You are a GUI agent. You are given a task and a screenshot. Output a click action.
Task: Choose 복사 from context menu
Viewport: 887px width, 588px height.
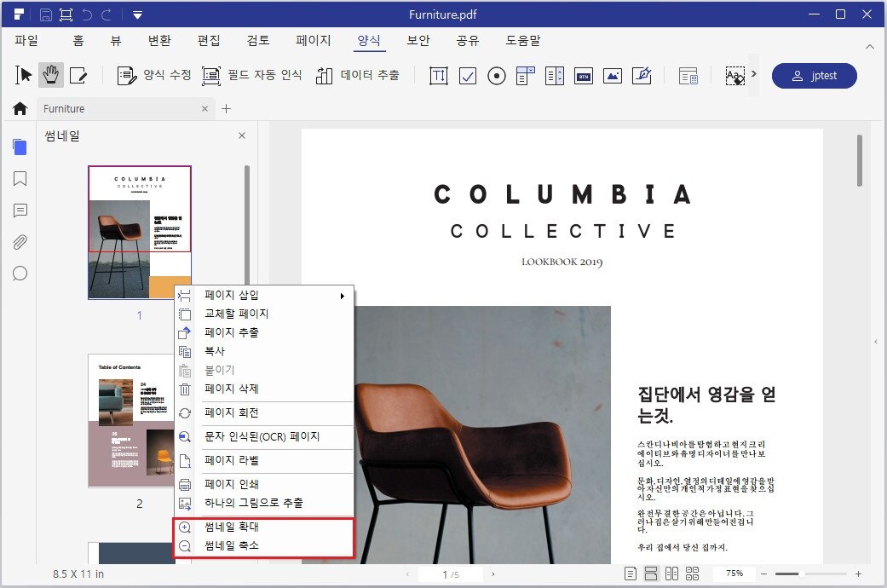coord(264,351)
